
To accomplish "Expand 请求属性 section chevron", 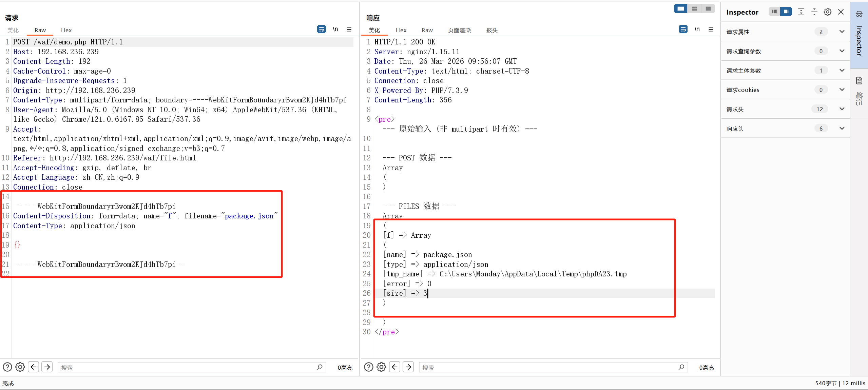I will tap(842, 32).
